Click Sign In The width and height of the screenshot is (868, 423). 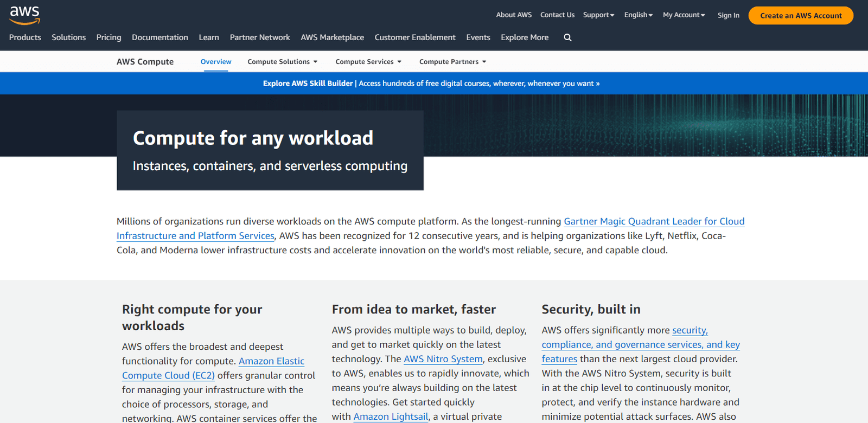point(728,15)
